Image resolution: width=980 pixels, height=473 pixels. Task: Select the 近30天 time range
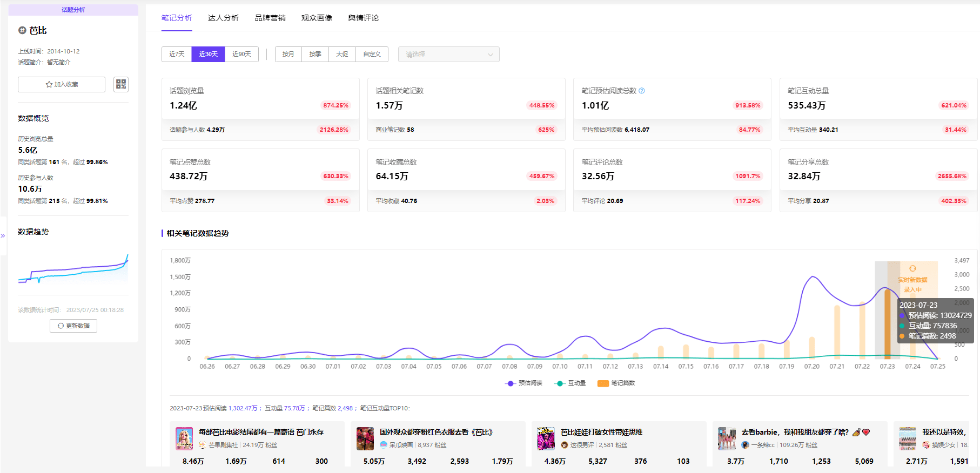(x=208, y=54)
